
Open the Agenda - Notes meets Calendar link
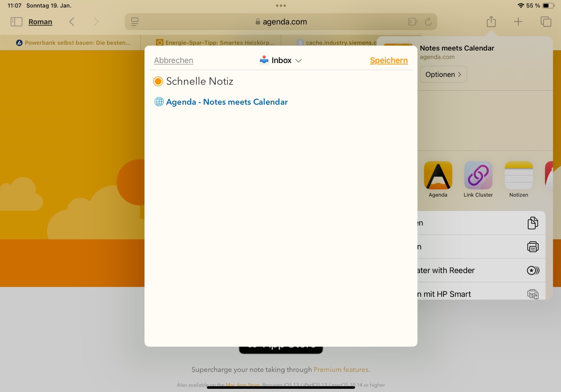click(x=227, y=102)
